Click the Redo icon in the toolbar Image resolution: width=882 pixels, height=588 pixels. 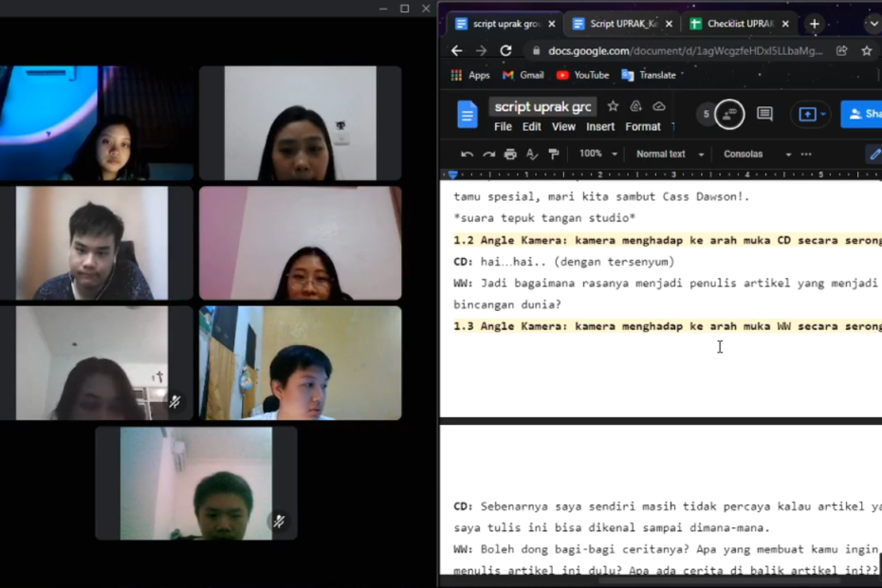tap(488, 155)
